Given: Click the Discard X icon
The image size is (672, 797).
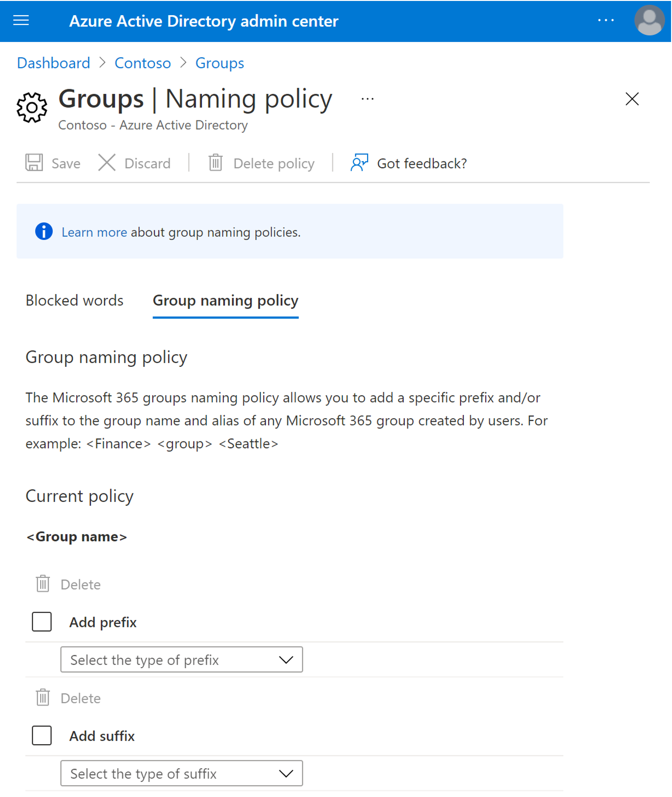Looking at the screenshot, I should tap(107, 163).
